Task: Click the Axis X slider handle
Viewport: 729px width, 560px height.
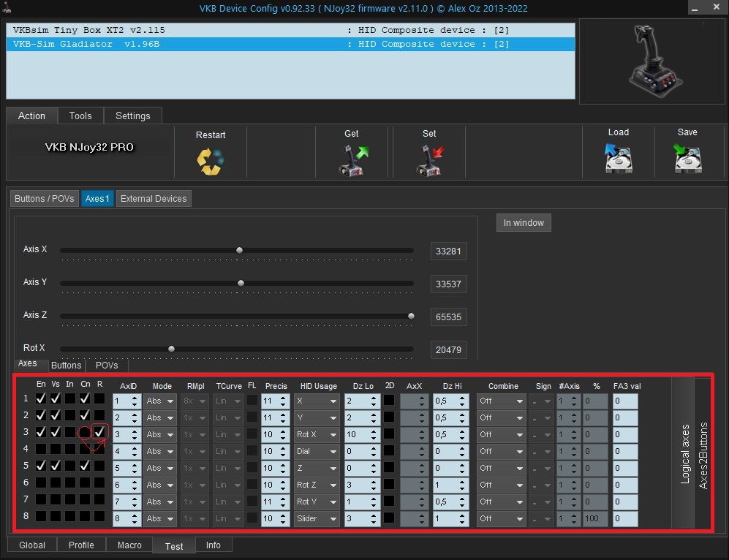Action: pyautogui.click(x=239, y=250)
